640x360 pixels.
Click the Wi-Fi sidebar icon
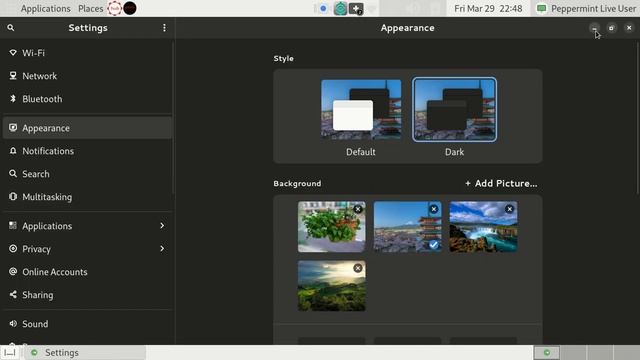point(13,53)
